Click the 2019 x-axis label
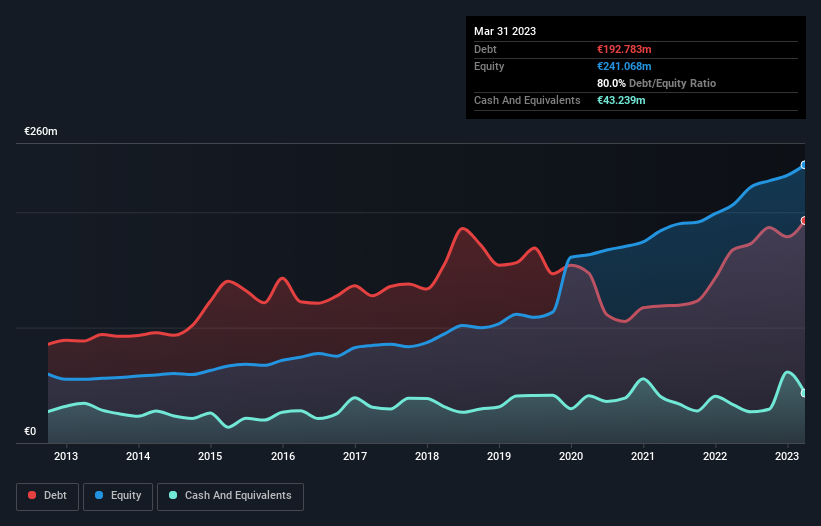The image size is (821, 526). (499, 456)
